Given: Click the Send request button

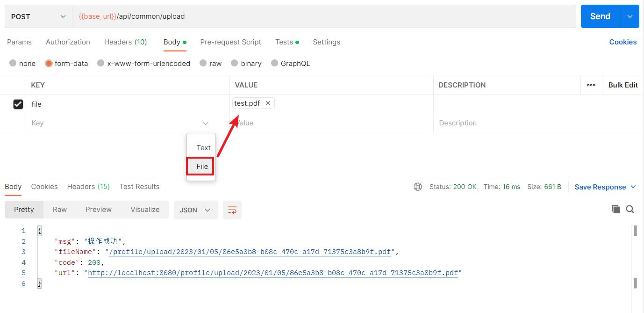Looking at the screenshot, I should tap(600, 16).
